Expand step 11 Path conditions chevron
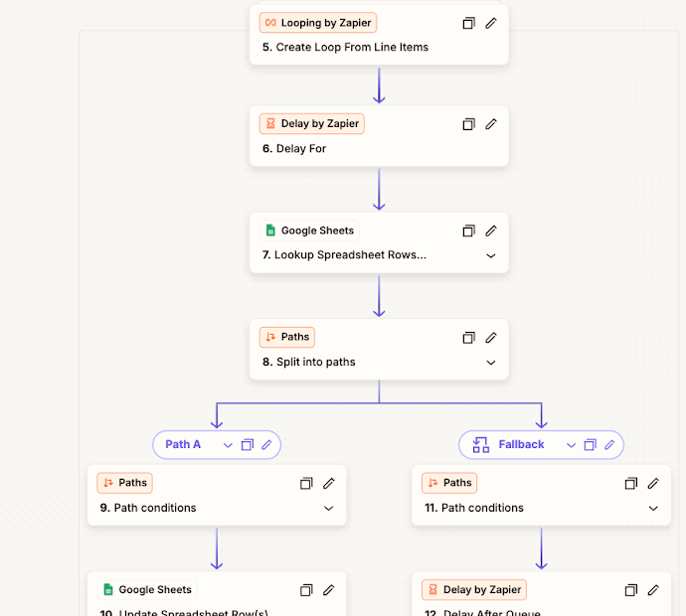Image resolution: width=686 pixels, height=616 pixels. coord(653,509)
